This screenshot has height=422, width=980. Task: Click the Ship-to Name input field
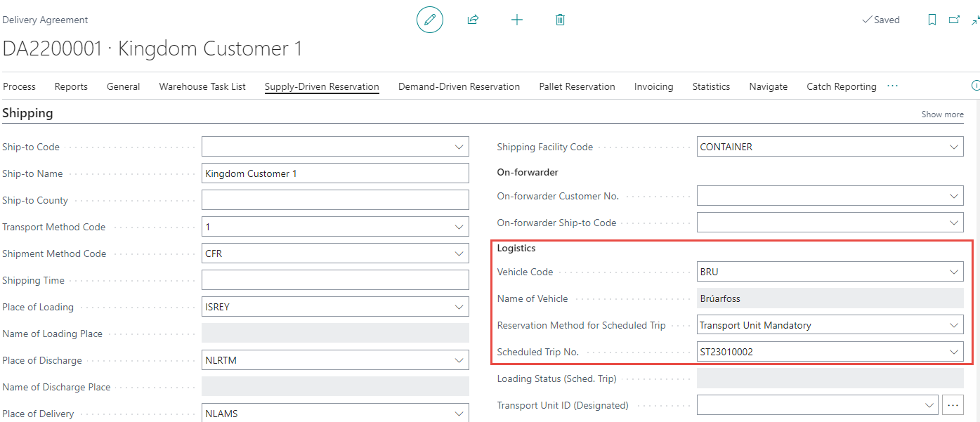click(335, 173)
